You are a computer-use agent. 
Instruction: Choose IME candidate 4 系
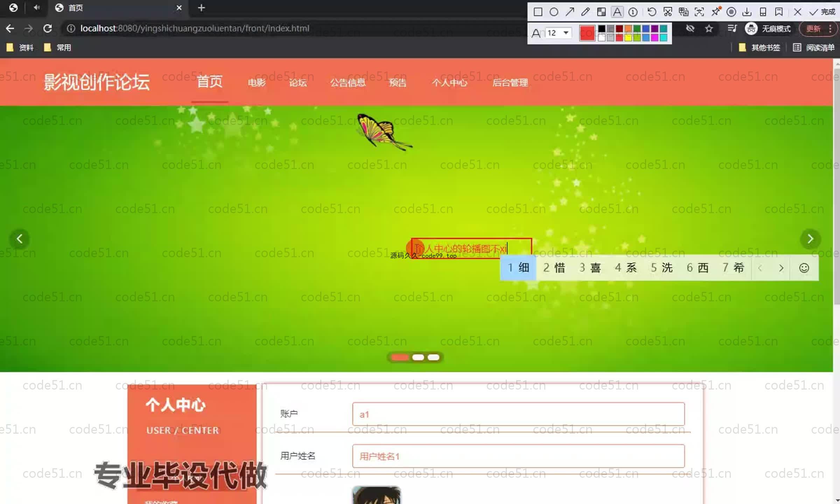coord(626,268)
